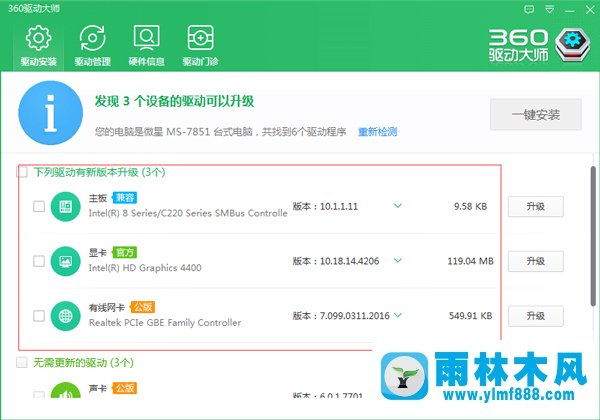Click the 显卡 graphics card device icon
This screenshot has height=420, width=600.
click(65, 261)
